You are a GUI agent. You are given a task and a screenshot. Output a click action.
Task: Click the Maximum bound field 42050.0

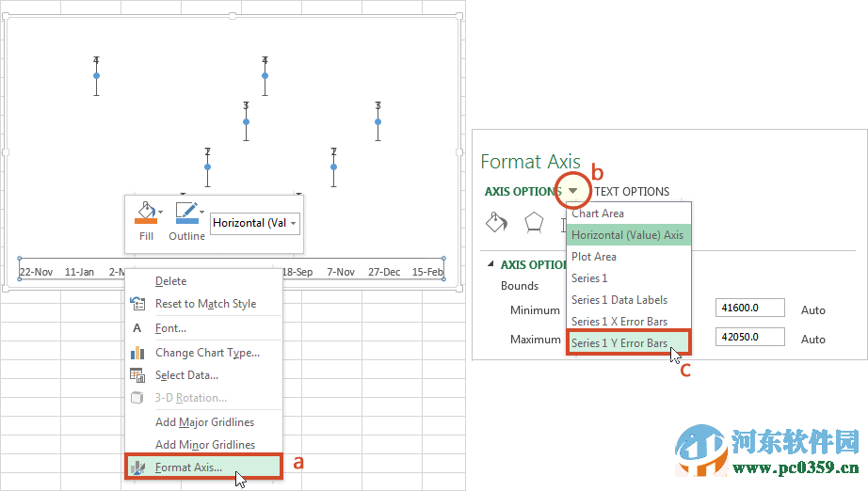coord(749,337)
